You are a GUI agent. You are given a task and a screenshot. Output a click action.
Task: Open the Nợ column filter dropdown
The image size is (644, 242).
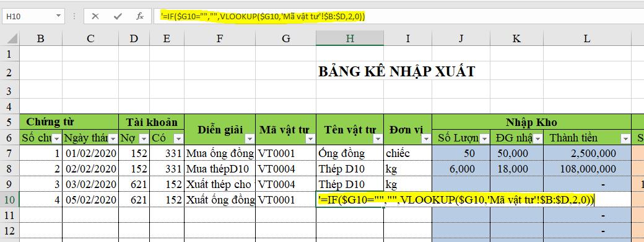pos(144,139)
